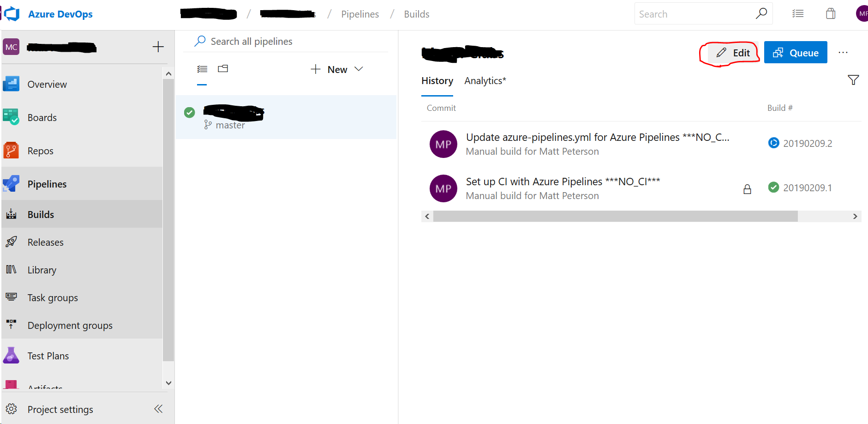The width and height of the screenshot is (868, 424).
Task: Click the Search all pipelines field
Action: (286, 42)
